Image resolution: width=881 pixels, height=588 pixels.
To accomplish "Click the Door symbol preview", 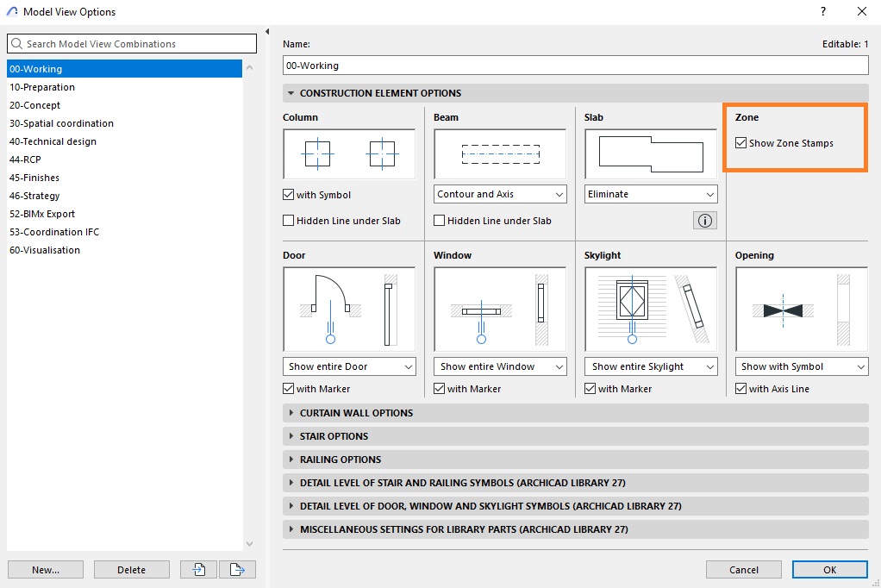I will (x=349, y=310).
